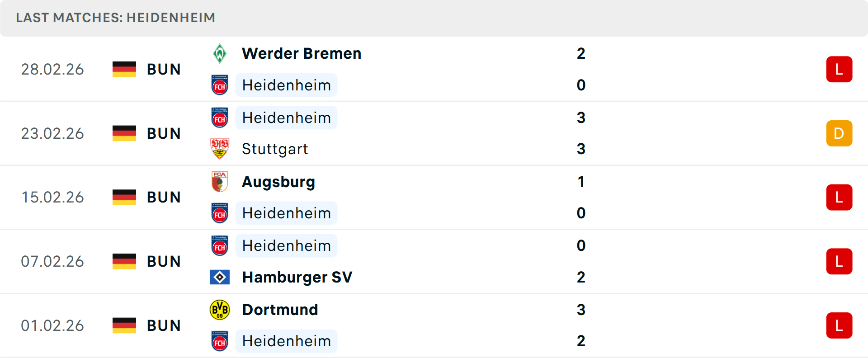Toggle the yellow D badge for Stuttgart draw
This screenshot has height=358, width=868.
[839, 133]
